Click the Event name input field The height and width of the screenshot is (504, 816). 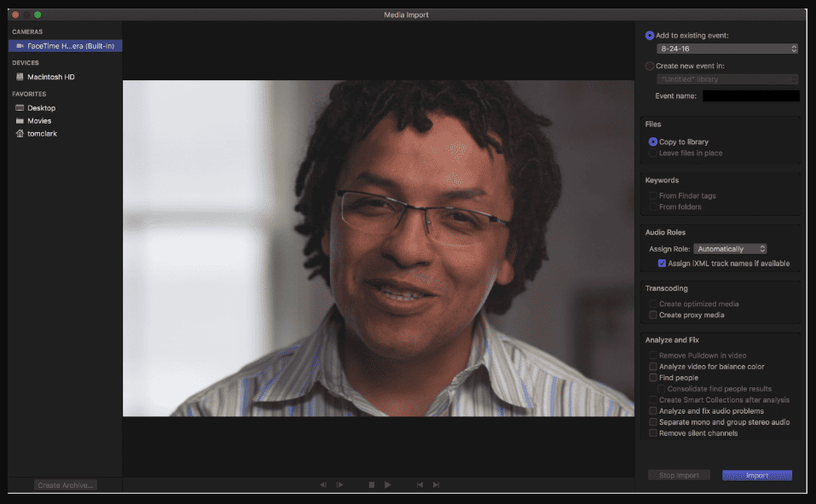751,96
